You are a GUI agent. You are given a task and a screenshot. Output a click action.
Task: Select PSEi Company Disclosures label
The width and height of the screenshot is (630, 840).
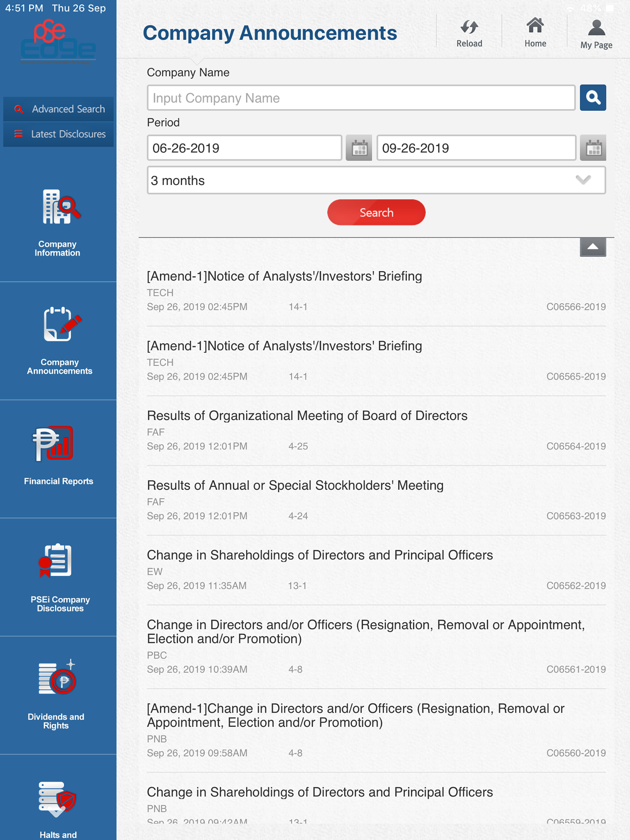[x=60, y=604]
